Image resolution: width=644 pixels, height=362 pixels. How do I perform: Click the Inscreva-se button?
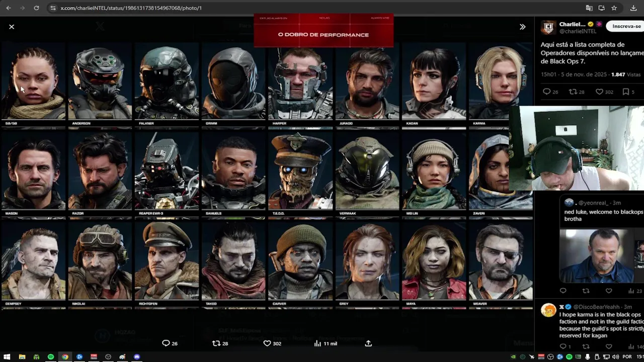(x=626, y=26)
